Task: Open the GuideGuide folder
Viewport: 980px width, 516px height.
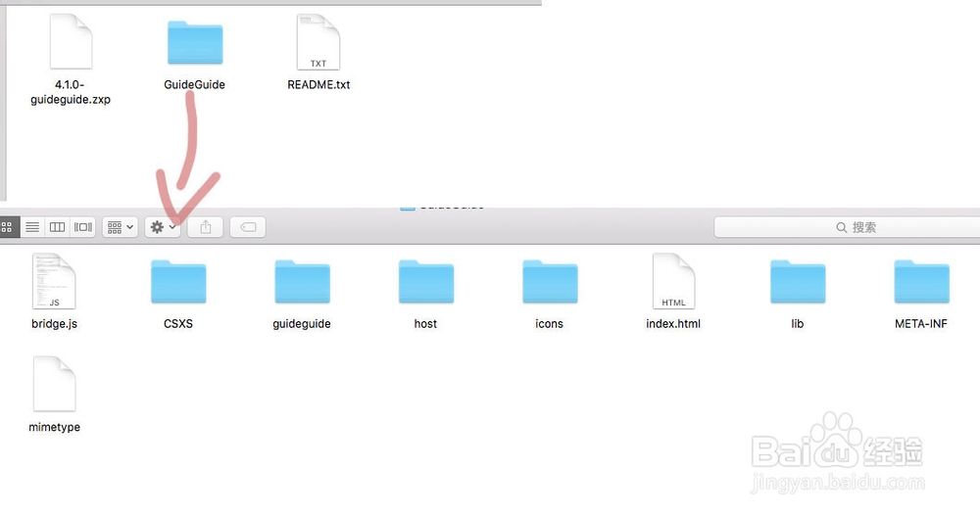Action: 195,42
